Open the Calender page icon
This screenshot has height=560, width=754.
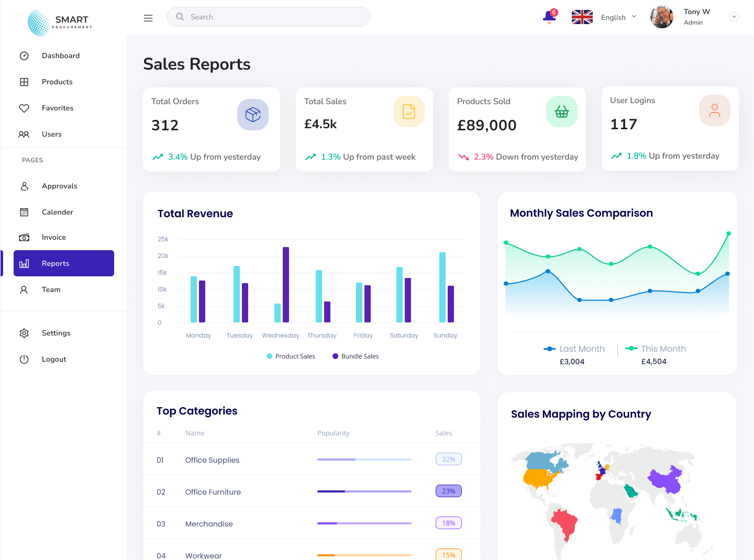click(x=24, y=212)
